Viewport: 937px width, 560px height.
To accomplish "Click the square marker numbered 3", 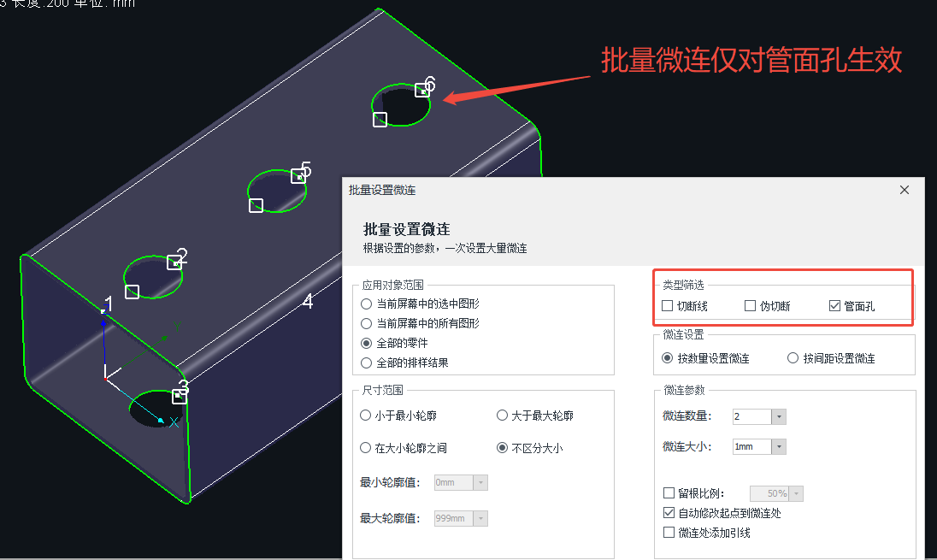I will 180,396.
